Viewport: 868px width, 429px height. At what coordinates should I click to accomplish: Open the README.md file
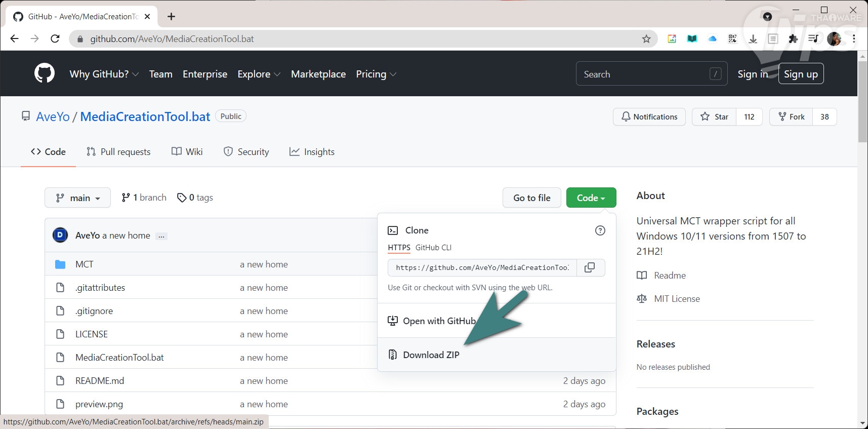(100, 381)
